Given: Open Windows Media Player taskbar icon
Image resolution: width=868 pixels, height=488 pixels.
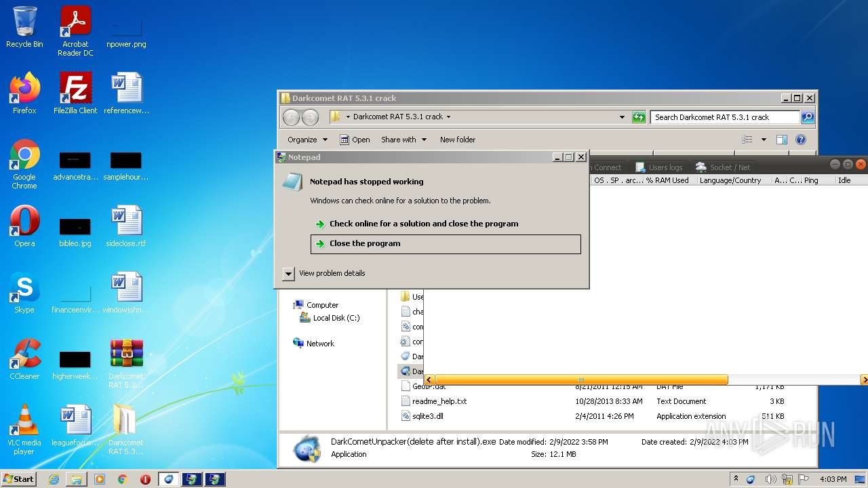Looking at the screenshot, I should (100, 479).
